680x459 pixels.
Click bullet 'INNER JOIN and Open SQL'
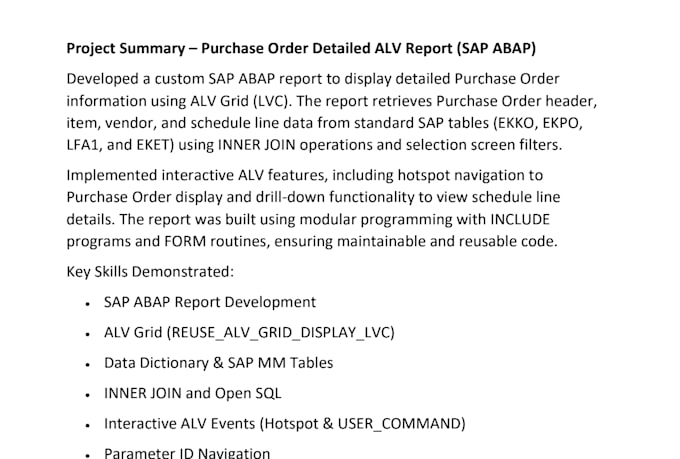pos(193,393)
